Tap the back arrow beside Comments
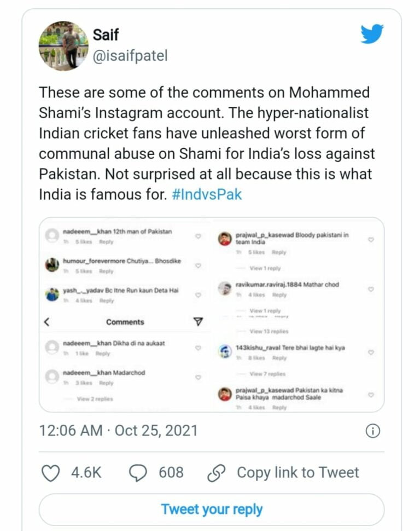420x531 pixels. (x=46, y=322)
